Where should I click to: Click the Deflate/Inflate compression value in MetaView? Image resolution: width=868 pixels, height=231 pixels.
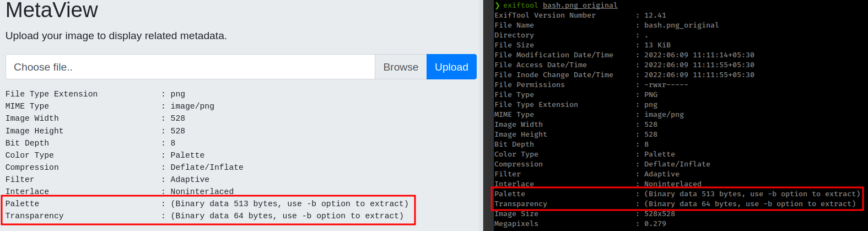pos(207,168)
